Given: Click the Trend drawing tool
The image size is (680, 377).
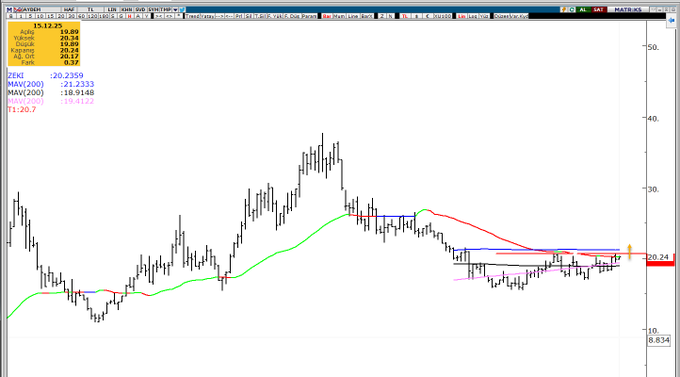Looking at the screenshot, I should (x=192, y=16).
